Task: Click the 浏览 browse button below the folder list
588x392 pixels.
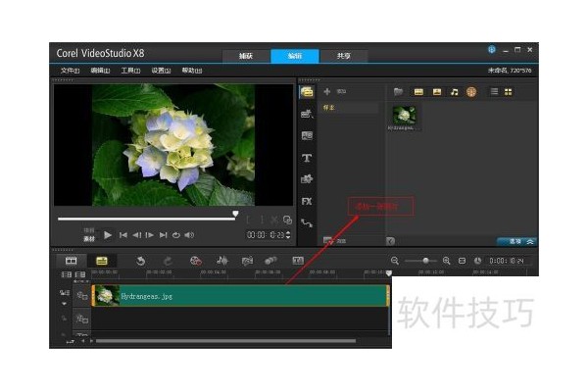Action: (334, 240)
